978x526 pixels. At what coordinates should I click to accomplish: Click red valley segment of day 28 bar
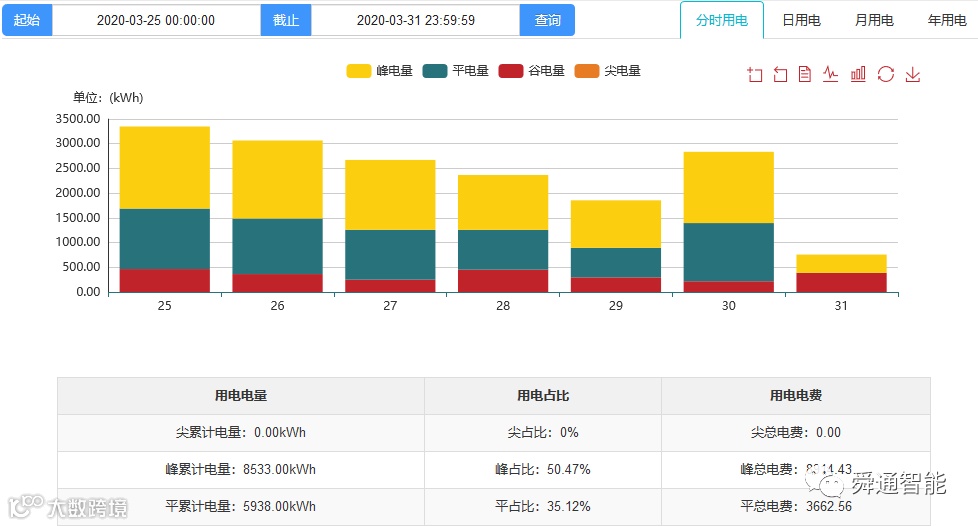point(503,281)
